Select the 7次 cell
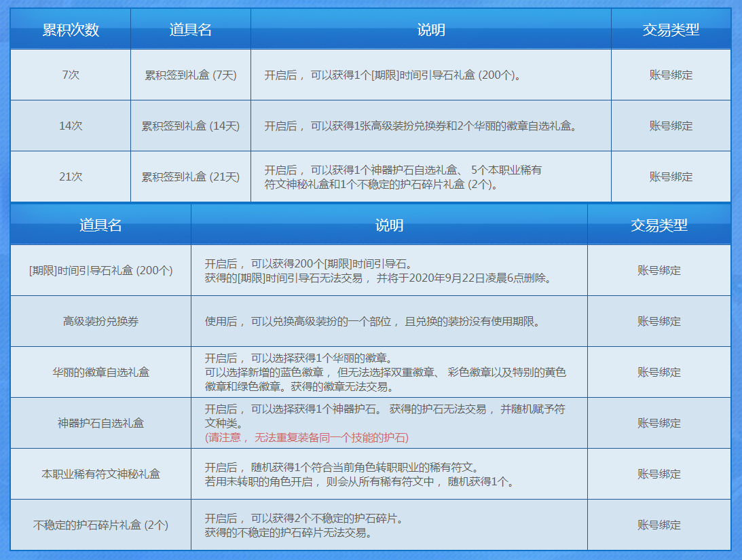The image size is (742, 560). click(71, 75)
